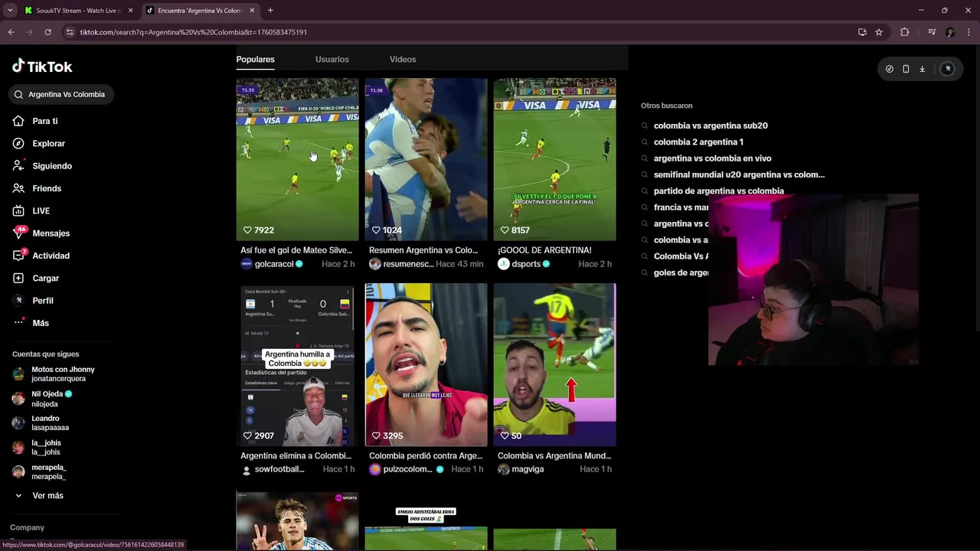Open the Chrome profile avatar

tap(950, 32)
